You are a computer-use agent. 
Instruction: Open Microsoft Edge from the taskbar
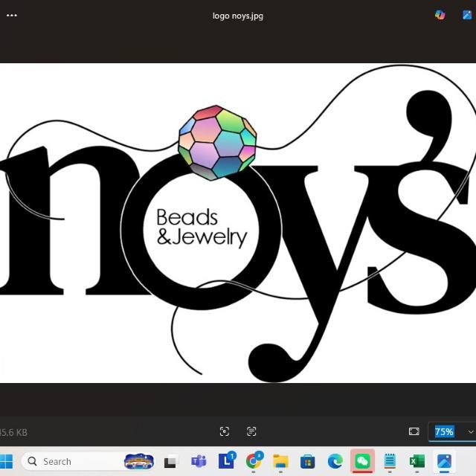pos(335,461)
